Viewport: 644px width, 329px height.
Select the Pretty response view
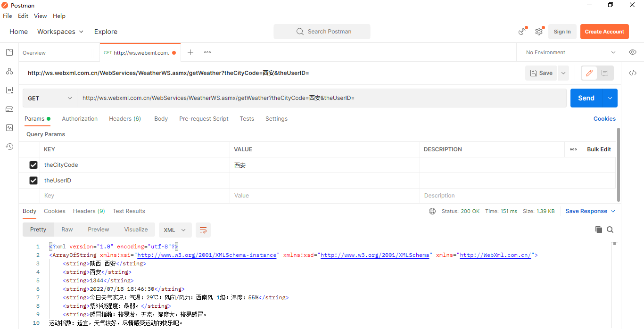point(38,230)
